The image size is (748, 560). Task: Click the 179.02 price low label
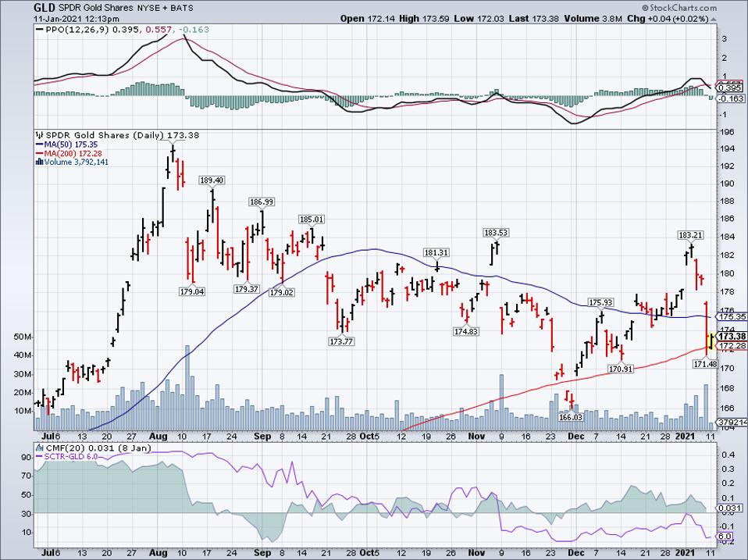281,292
